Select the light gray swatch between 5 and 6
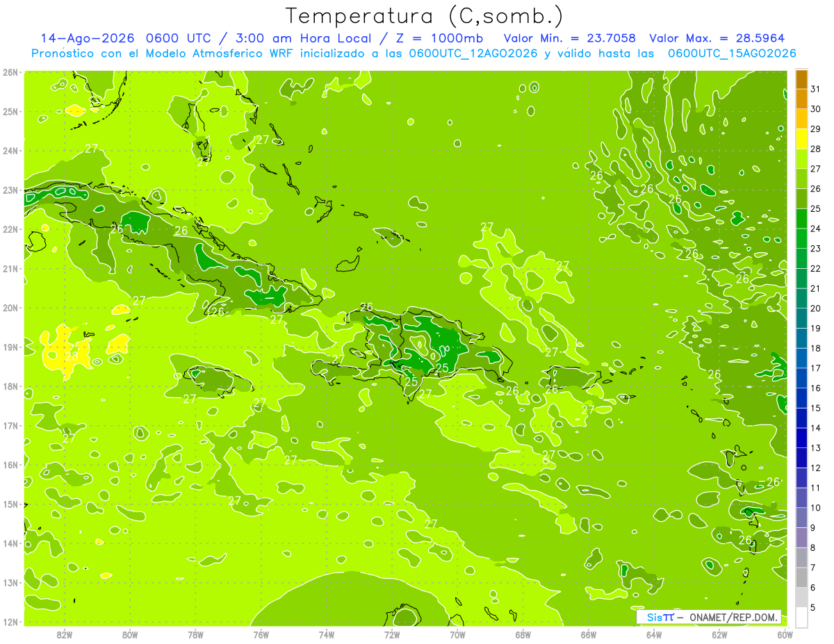The image size is (834, 644). (801, 597)
